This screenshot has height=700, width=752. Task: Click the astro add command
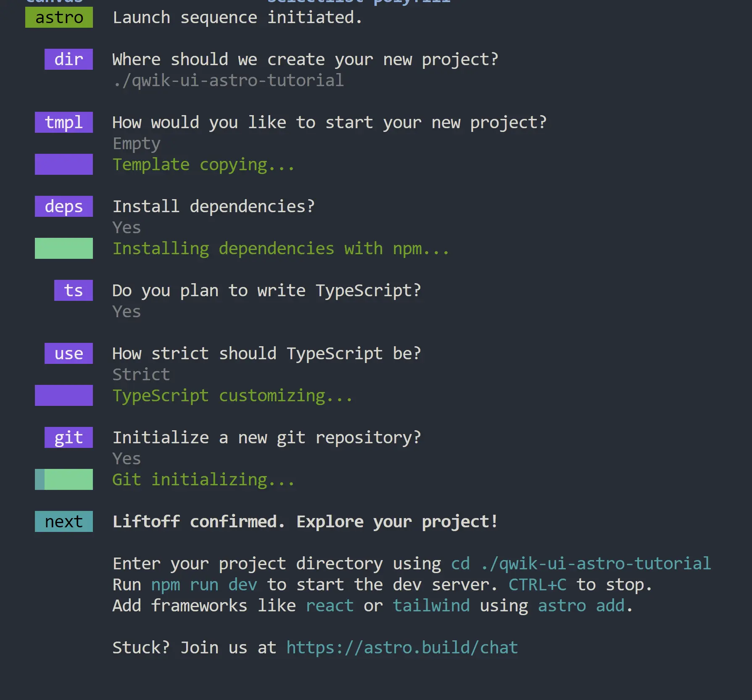click(581, 605)
